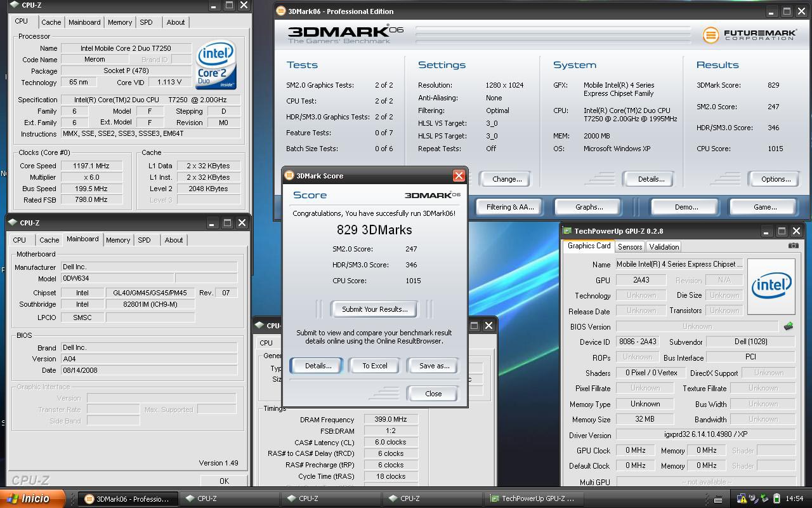The width and height of the screenshot is (812, 508).
Task: Click Close button in the 3DMark Score dialog
Action: coord(433,394)
